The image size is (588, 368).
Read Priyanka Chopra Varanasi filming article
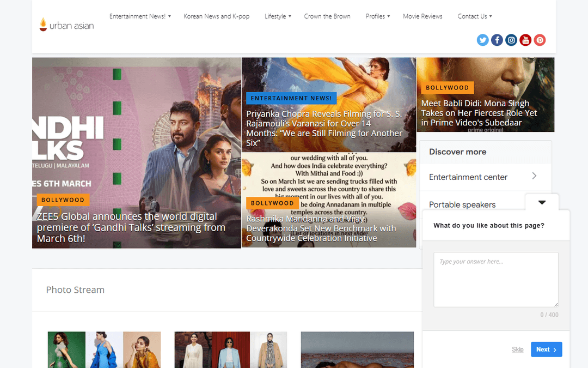pos(324,128)
